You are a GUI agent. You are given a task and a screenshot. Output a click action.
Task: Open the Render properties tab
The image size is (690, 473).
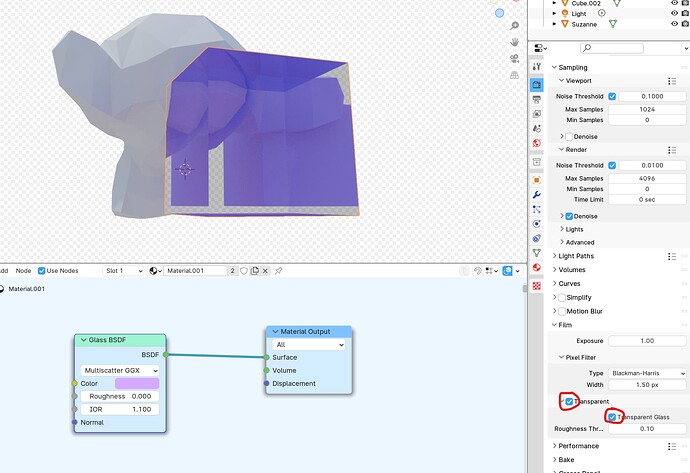coord(536,84)
